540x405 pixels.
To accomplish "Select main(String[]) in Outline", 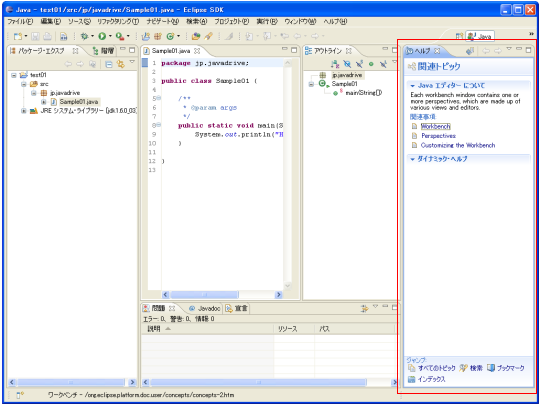I will 363,93.
